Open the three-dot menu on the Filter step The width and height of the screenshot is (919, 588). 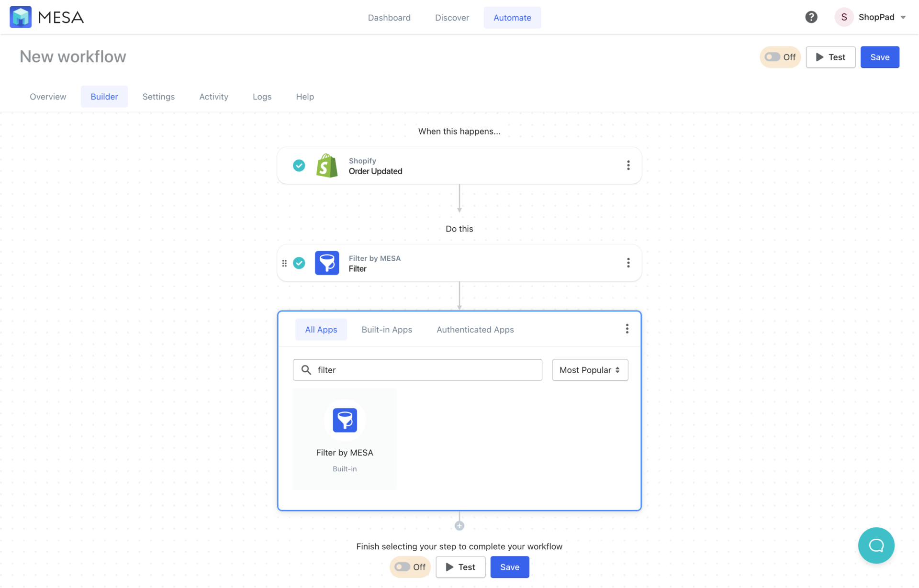point(628,263)
